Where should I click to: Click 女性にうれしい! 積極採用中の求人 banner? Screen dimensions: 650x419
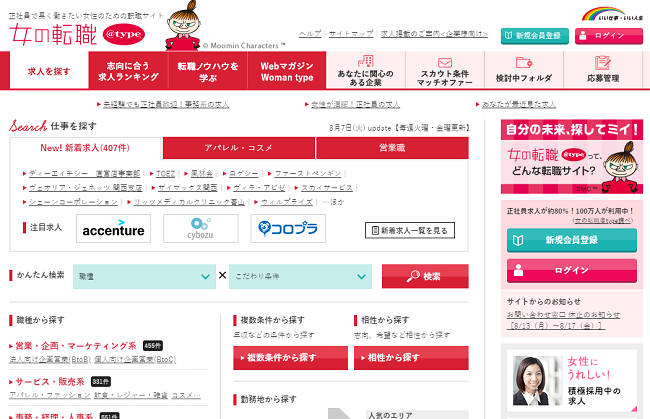572,381
